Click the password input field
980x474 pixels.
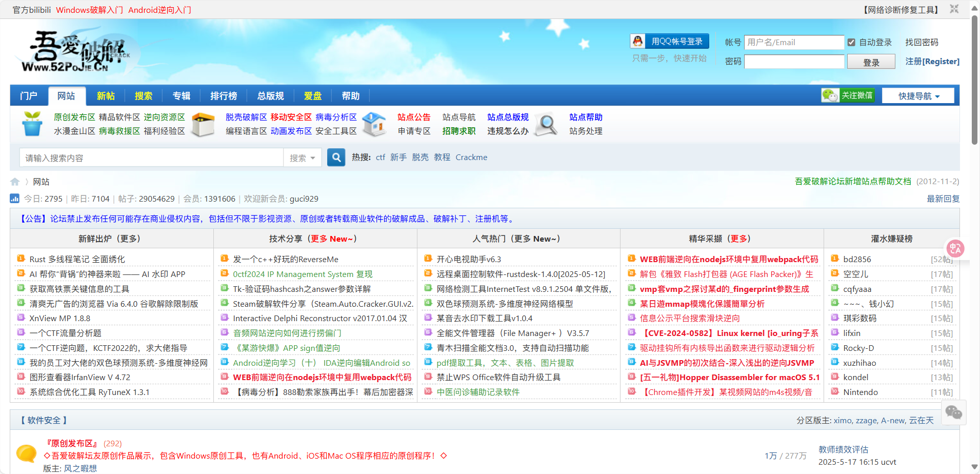pos(794,62)
